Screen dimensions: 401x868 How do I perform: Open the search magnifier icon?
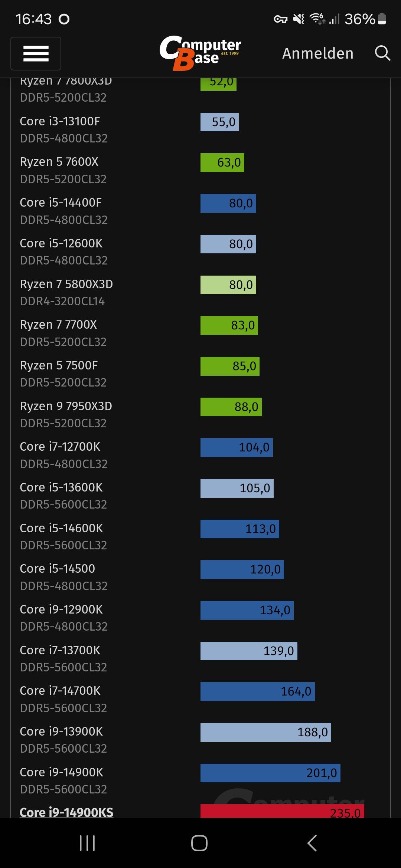[382, 53]
